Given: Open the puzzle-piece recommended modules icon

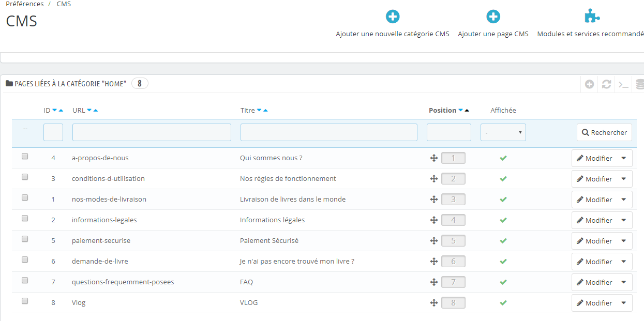Looking at the screenshot, I should (x=592, y=17).
